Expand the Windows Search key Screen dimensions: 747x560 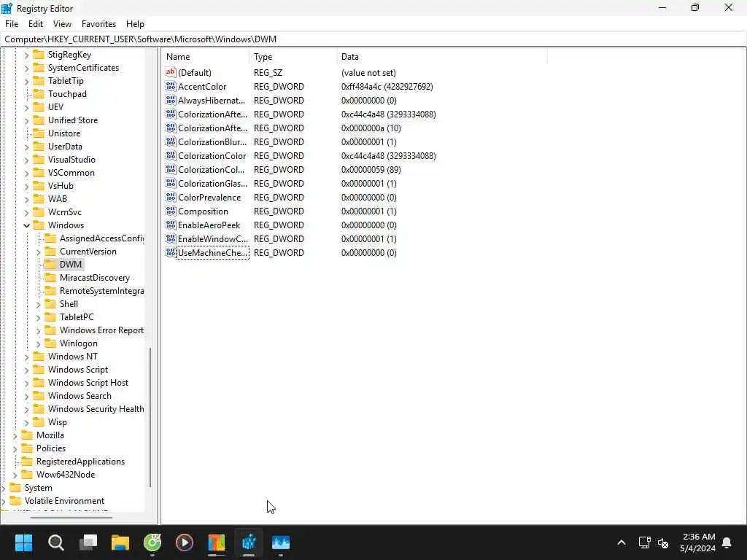[27, 396]
